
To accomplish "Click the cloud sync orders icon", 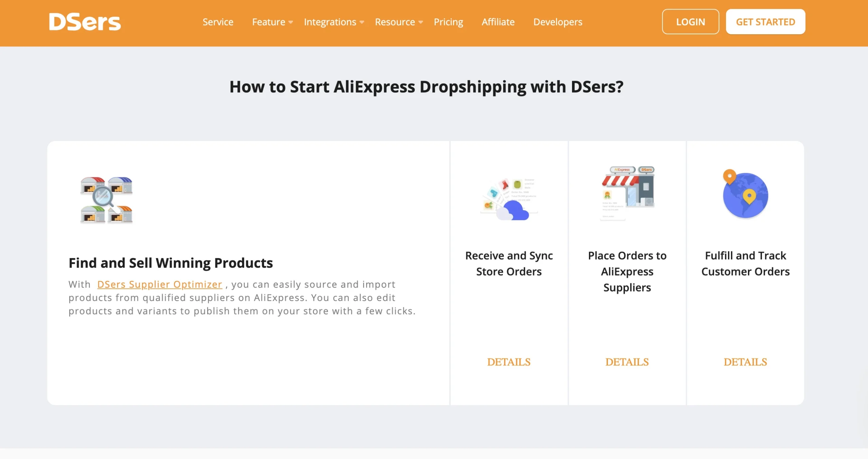I will 509,199.
